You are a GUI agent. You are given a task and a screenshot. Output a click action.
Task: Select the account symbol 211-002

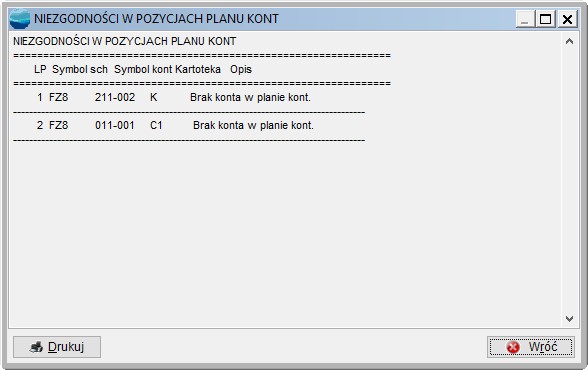115,97
